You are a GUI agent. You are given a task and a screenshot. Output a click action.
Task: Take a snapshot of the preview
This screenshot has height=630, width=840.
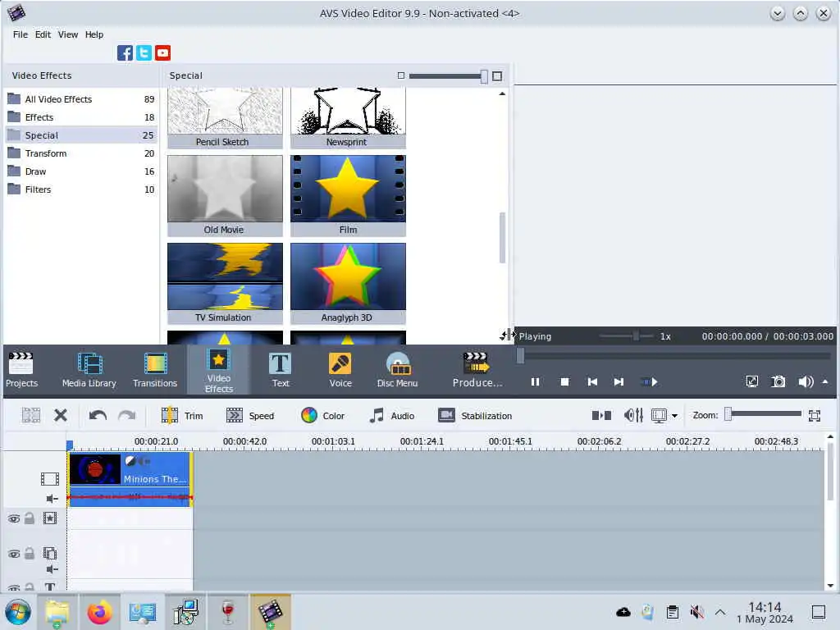778,381
